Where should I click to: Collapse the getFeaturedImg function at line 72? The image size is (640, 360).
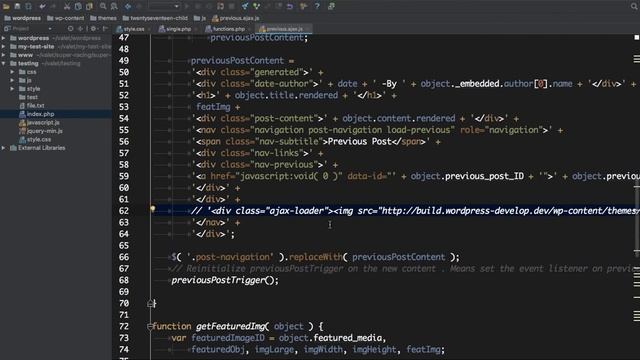[x=150, y=326]
